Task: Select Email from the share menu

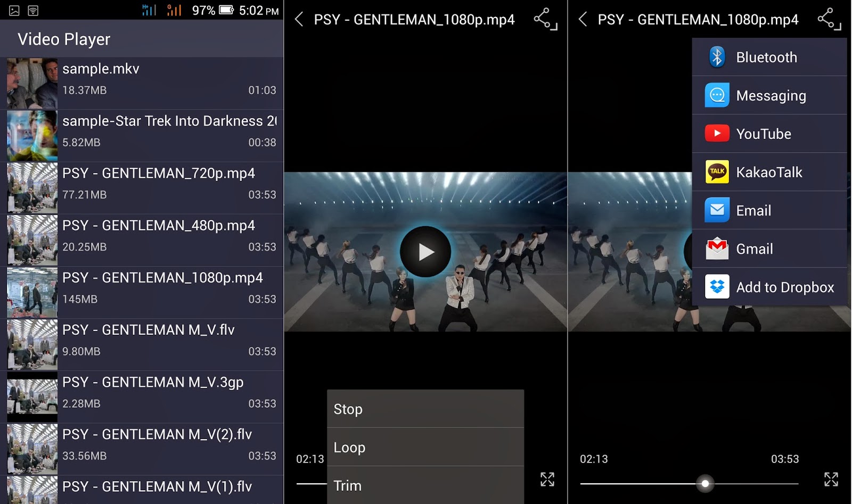Action: coord(769,210)
